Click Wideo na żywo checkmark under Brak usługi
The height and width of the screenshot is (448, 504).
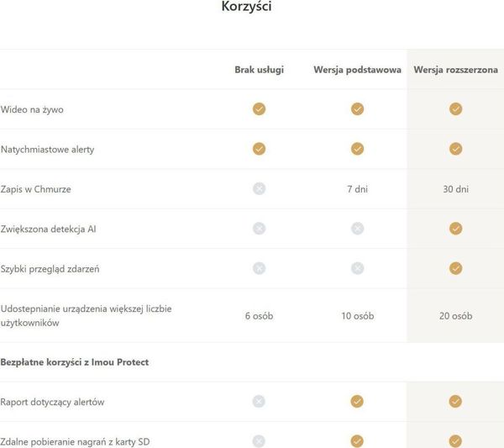tap(259, 109)
